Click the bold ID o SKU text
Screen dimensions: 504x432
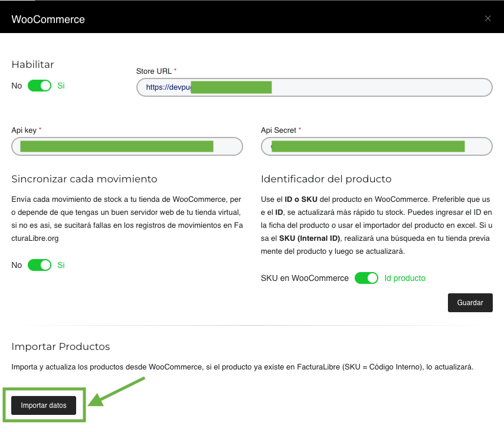(301, 199)
